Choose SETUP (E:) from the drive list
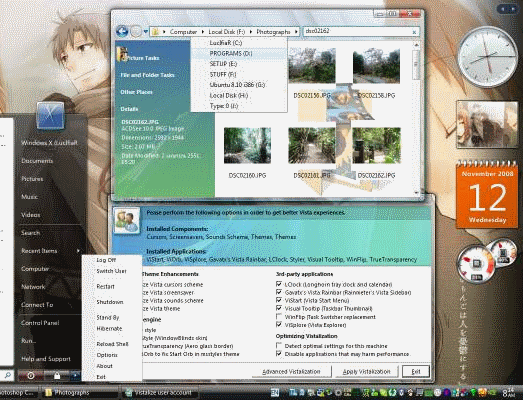Viewport: 523px width, 400px height. 238,64
